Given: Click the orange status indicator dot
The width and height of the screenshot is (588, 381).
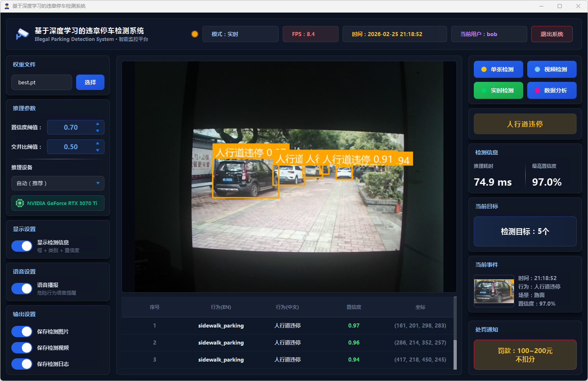Looking at the screenshot, I should (195, 34).
